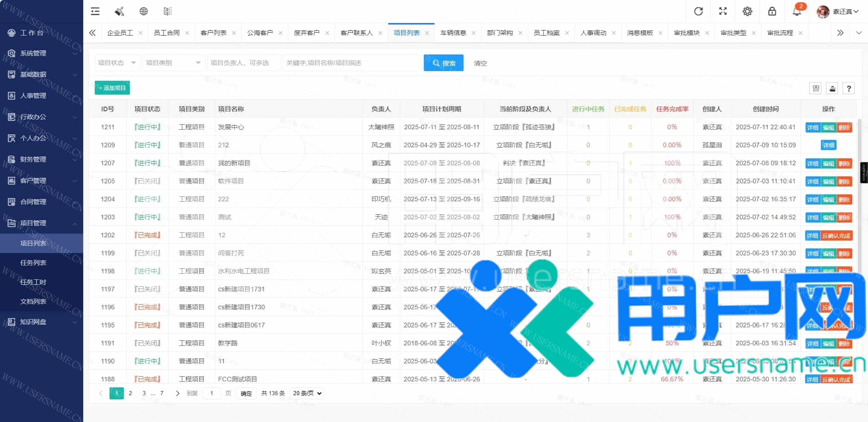The width and height of the screenshot is (868, 422).
Task: Switch to the 车辆信息 tab
Action: tap(453, 33)
